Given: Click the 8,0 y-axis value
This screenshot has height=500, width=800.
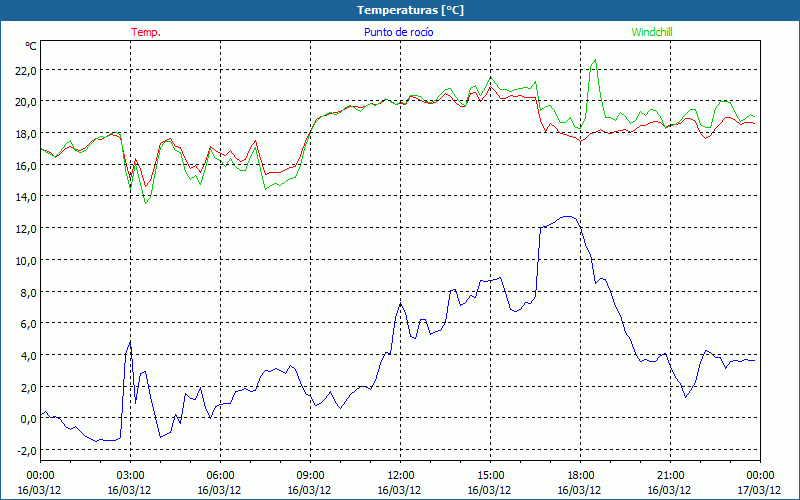Looking at the screenshot, I should tap(28, 292).
